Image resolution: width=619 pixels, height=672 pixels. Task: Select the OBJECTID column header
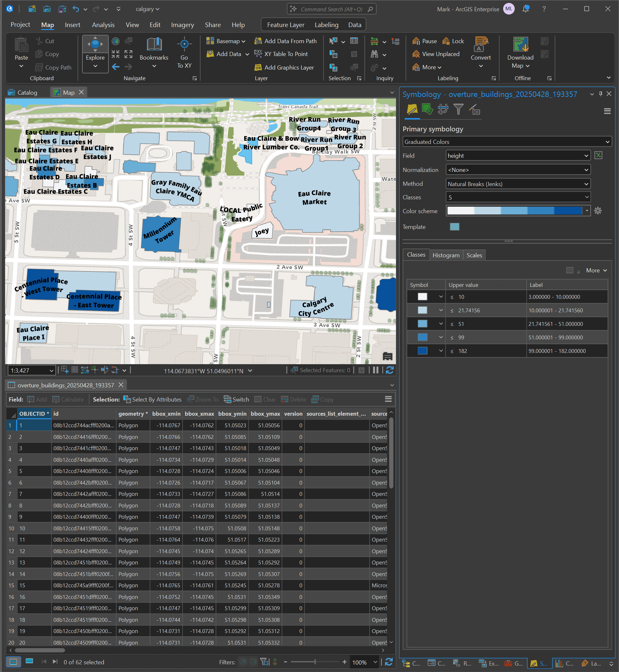(x=34, y=414)
